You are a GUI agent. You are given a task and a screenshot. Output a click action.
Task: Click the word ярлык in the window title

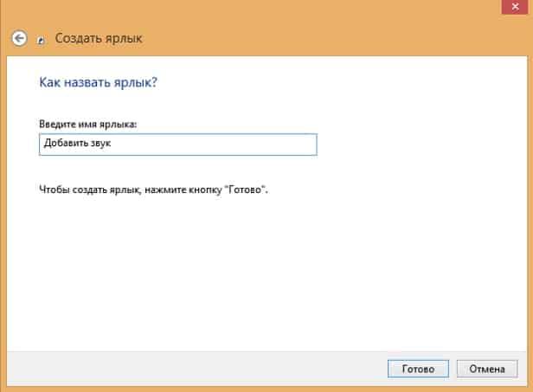click(x=124, y=39)
